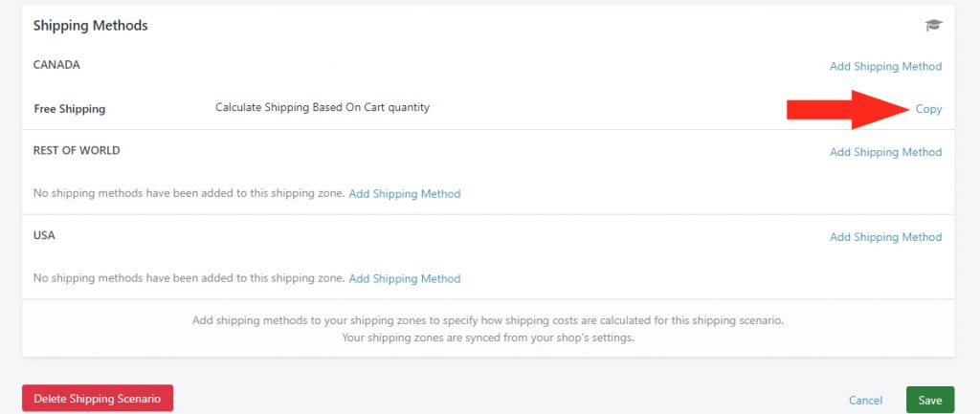Click Add Shipping Method beside Rest of World heading
The image size is (980, 414).
point(885,152)
